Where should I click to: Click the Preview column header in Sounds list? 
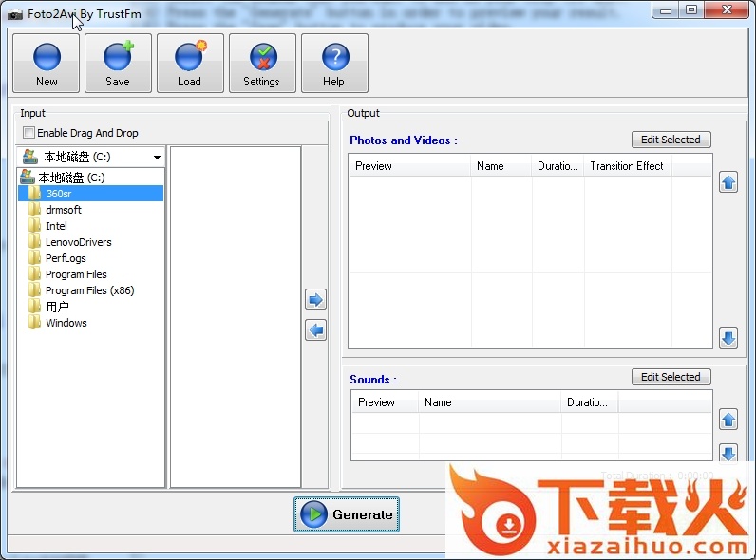click(386, 401)
